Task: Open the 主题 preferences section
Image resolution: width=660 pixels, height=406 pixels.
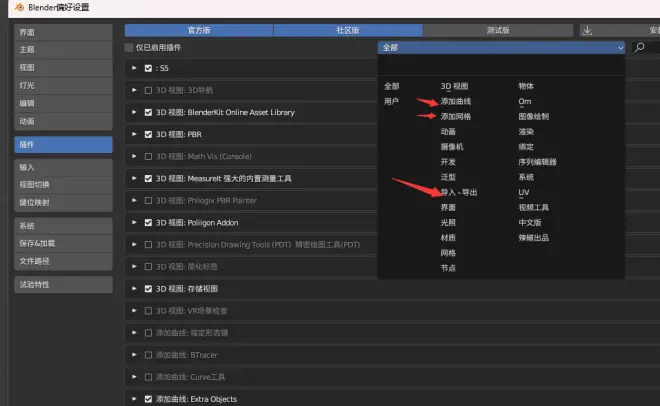Action: click(64, 50)
